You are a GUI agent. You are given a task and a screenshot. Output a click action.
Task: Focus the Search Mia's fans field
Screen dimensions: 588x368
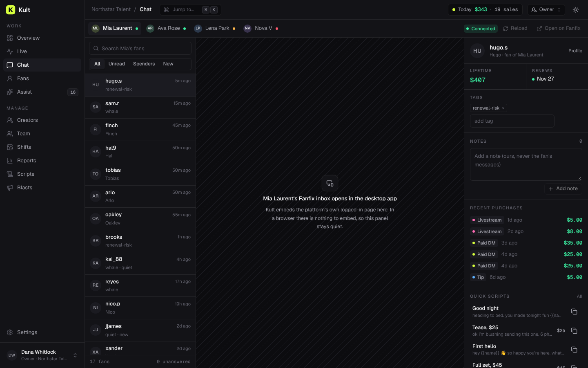(x=140, y=49)
